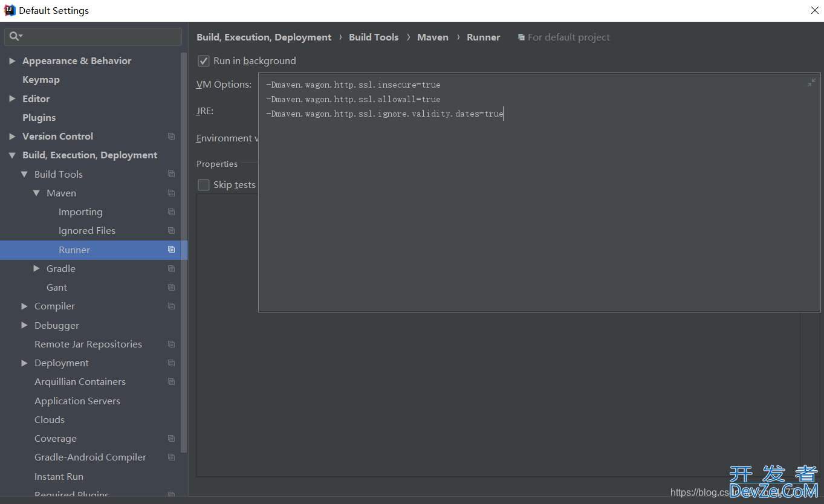Click project-level icon beside Version Control
The image size is (824, 504).
172,137
